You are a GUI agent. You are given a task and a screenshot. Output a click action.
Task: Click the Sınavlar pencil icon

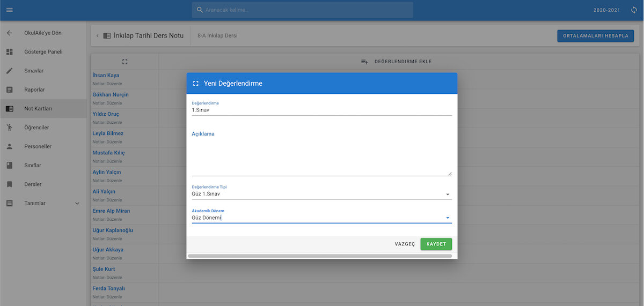click(x=9, y=71)
